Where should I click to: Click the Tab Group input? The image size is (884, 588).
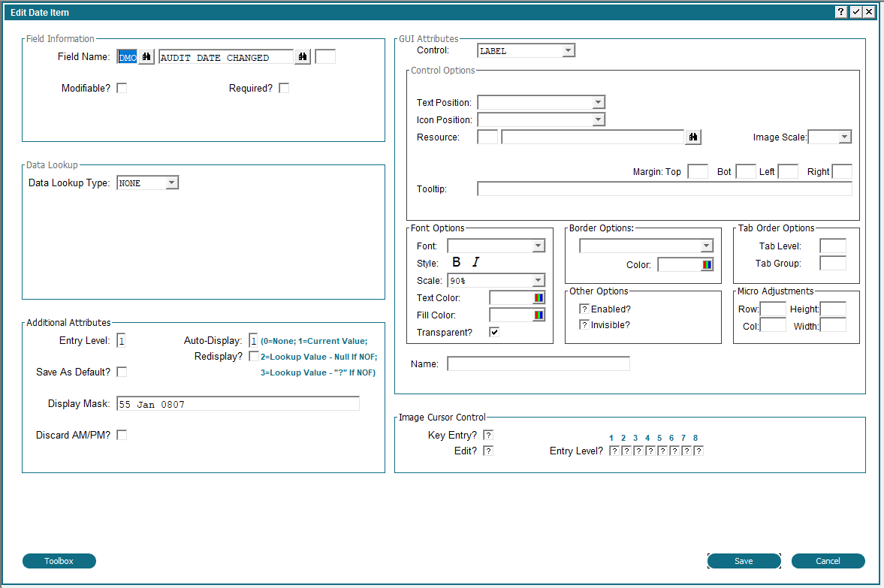833,264
